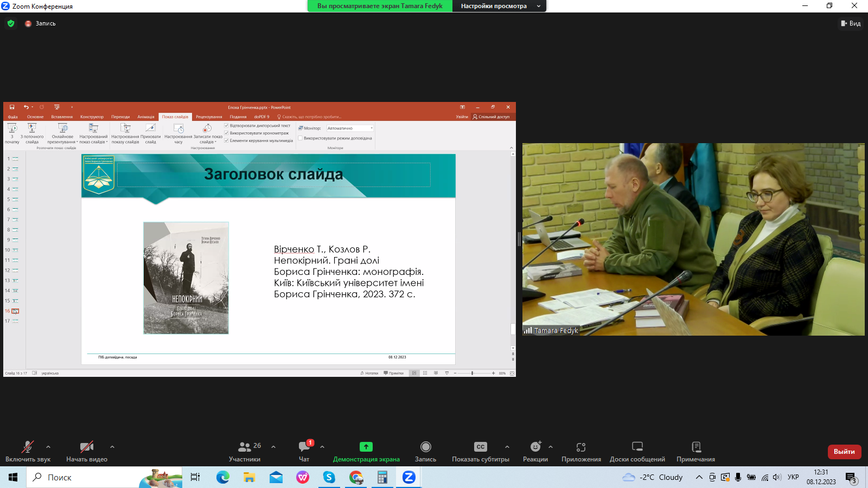The image size is (868, 488).
Task: Open Microsoft Edge from the taskbar
Action: 223,477
